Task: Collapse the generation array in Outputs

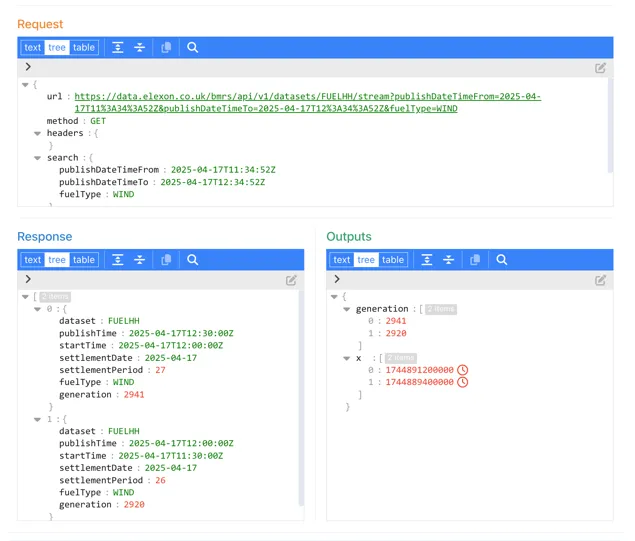Action: click(x=347, y=309)
